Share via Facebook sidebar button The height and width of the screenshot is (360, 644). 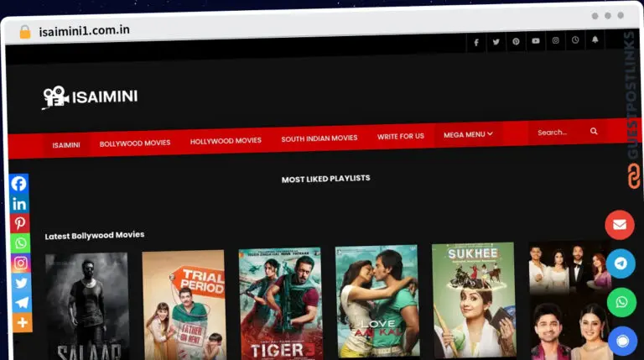point(19,184)
